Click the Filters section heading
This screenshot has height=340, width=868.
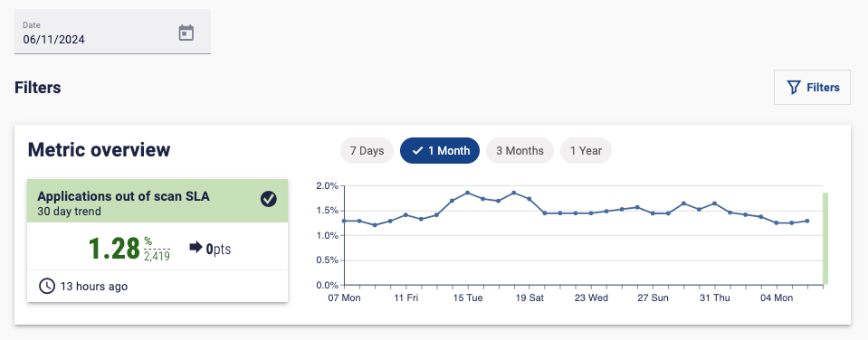[x=38, y=88]
